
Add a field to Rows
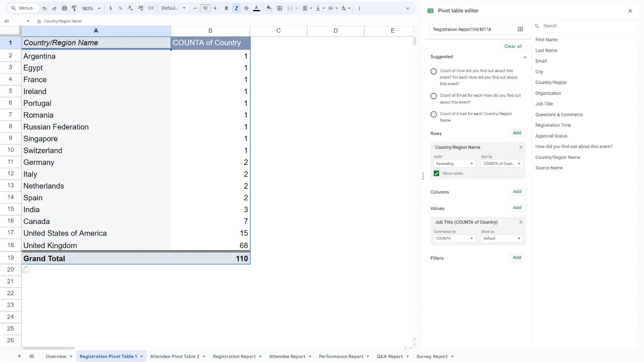pos(517,133)
